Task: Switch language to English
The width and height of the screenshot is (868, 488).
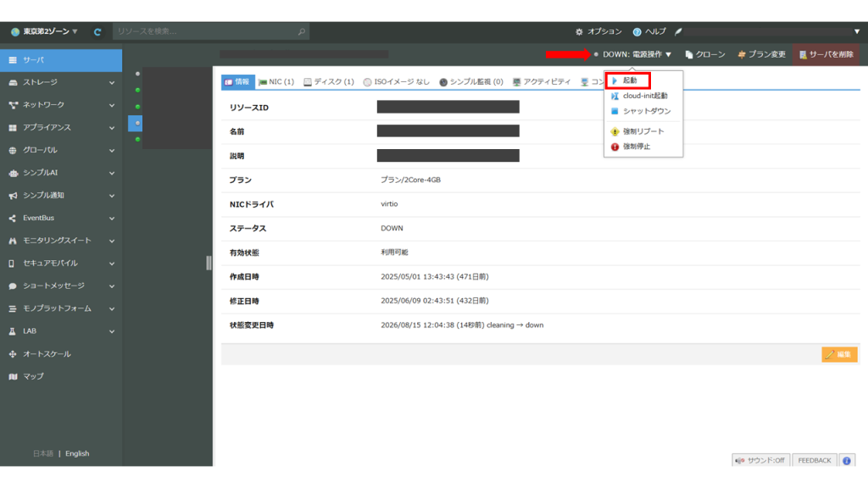Action: click(77, 454)
